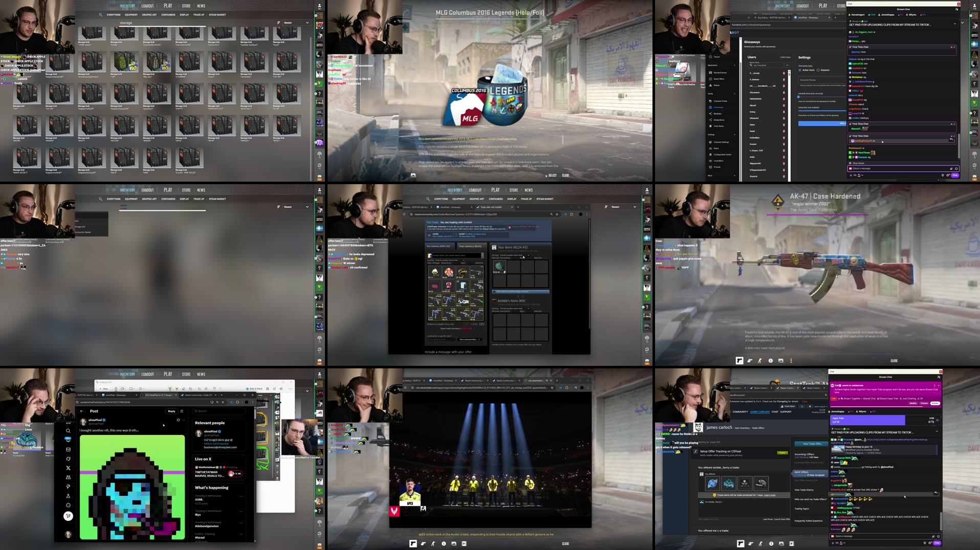Click reply arrow icon on highlighted chat message
The image size is (980, 550).
point(935,493)
